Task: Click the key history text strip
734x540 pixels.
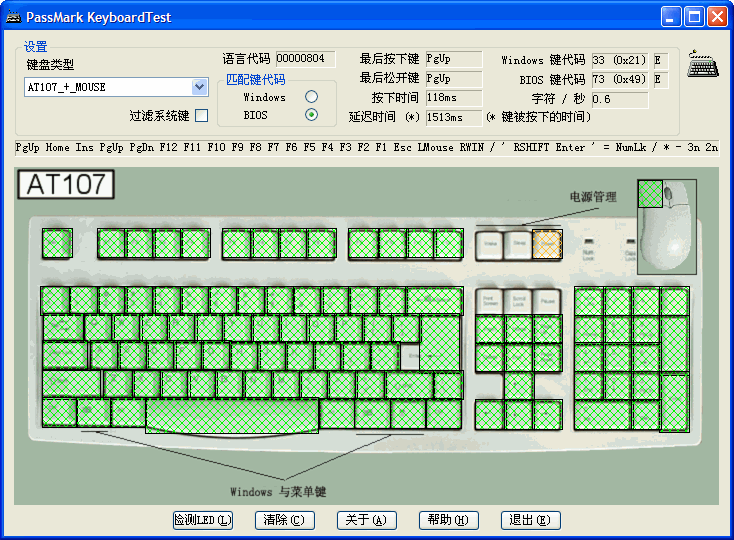Action: [x=367, y=147]
